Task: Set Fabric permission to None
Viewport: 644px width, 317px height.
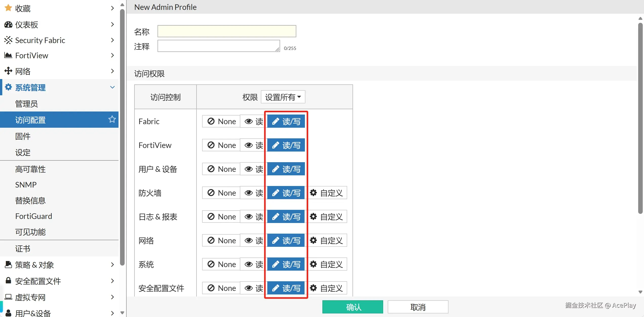Action: click(221, 121)
